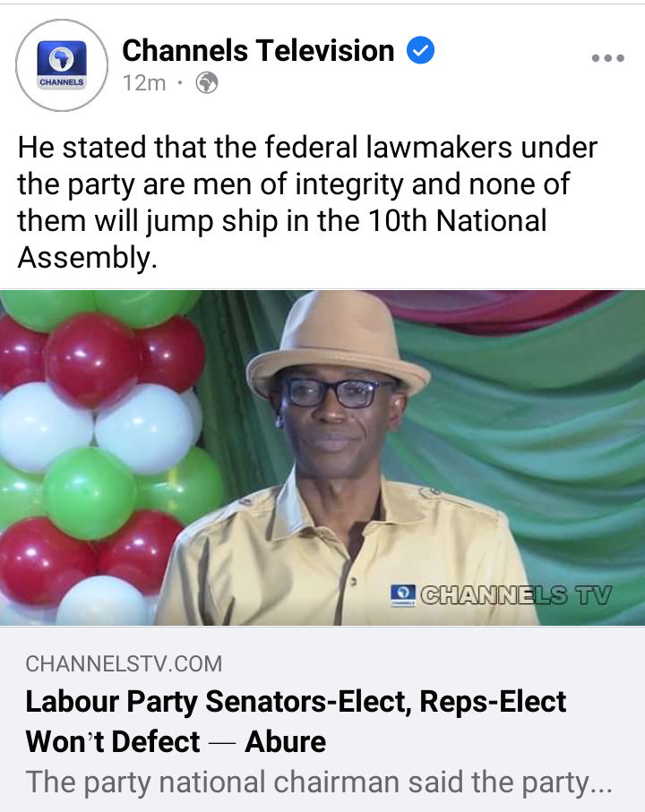Viewport: 645px width, 812px height.
Task: Click the 12m post timestamp
Action: 144,83
